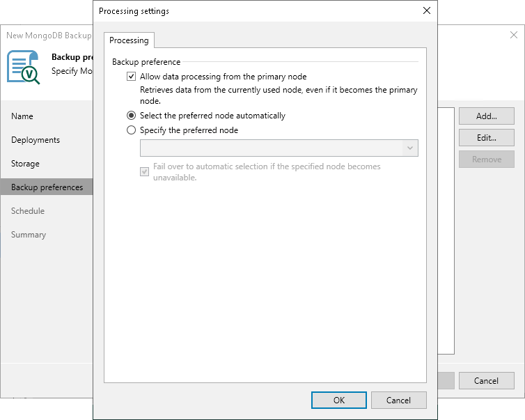Go to the Name wizard step
Screen dimensions: 525x420
click(x=22, y=116)
